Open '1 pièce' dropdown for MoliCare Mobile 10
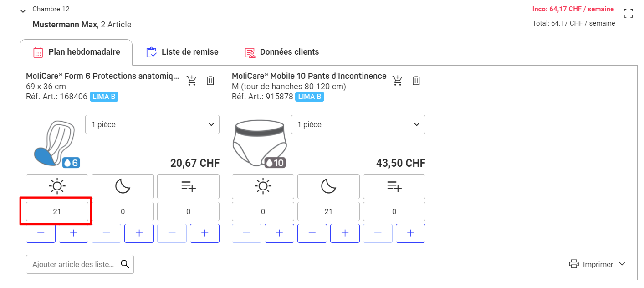The height and width of the screenshot is (288, 644). pos(358,124)
